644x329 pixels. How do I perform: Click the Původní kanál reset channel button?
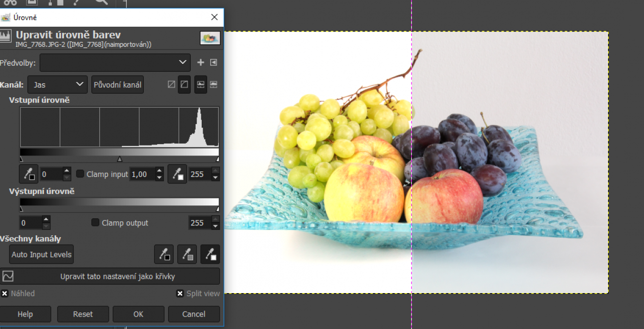point(118,85)
